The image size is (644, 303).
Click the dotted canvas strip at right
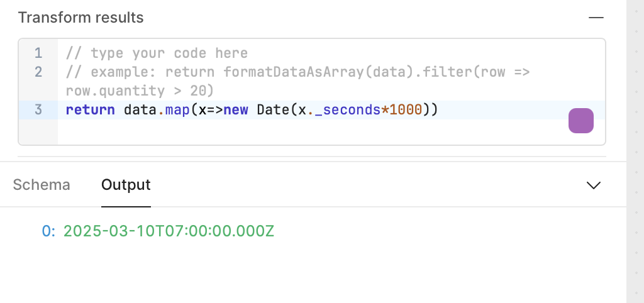[x=635, y=151]
